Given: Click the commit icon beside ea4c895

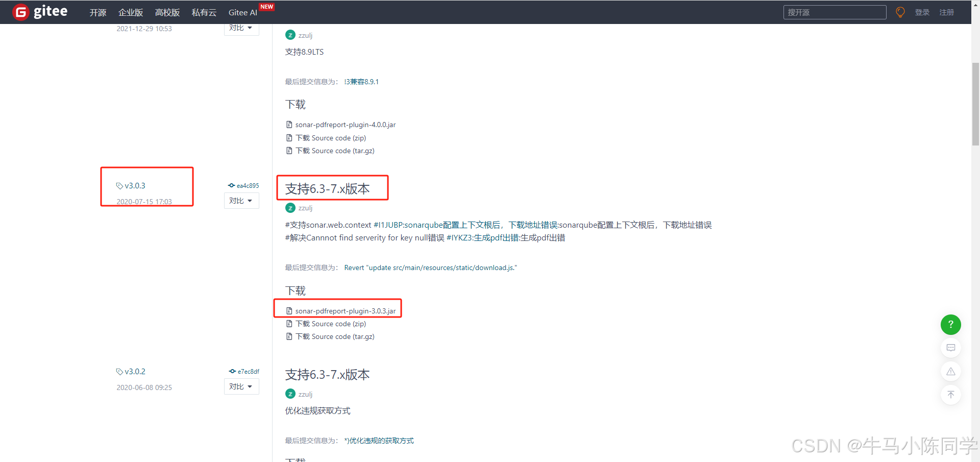Looking at the screenshot, I should [x=231, y=185].
